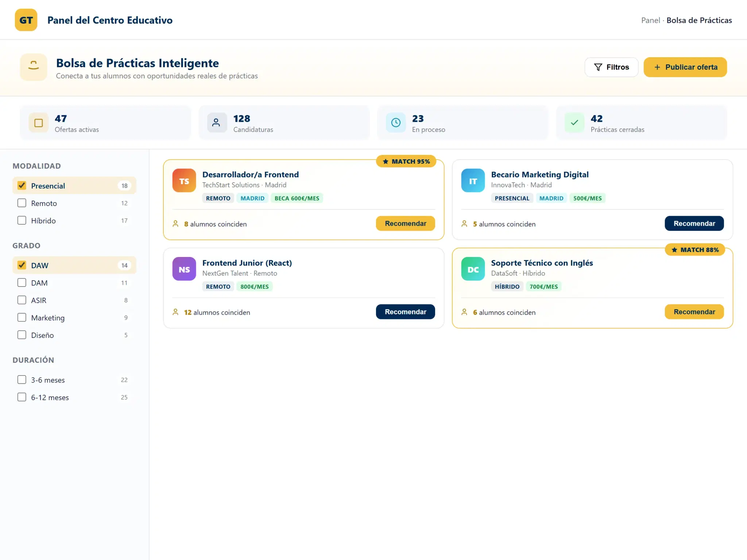The height and width of the screenshot is (560, 747).
Task: Click the MATCH 95% badge
Action: click(x=406, y=161)
